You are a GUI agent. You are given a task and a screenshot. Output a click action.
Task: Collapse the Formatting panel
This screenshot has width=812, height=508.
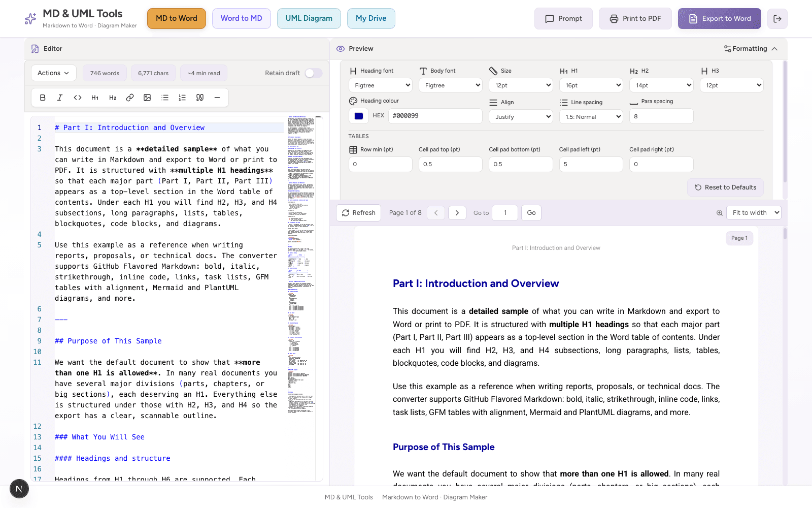point(751,49)
